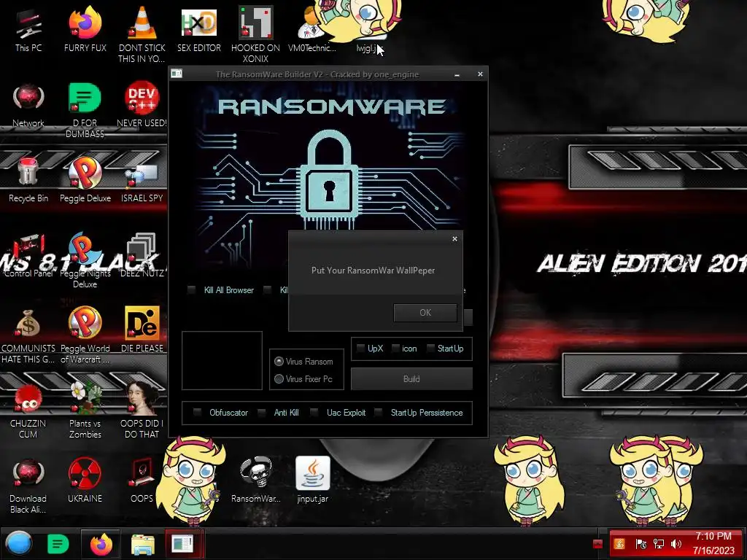Image resolution: width=747 pixels, height=560 pixels.
Task: Open the Start orb on the taskbar
Action: click(x=19, y=543)
